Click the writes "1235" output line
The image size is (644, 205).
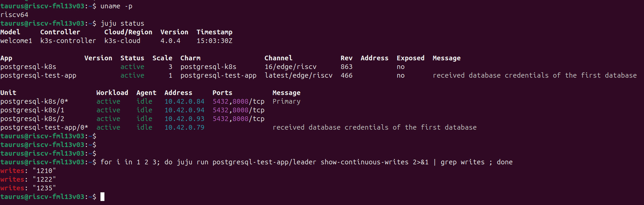28,188
